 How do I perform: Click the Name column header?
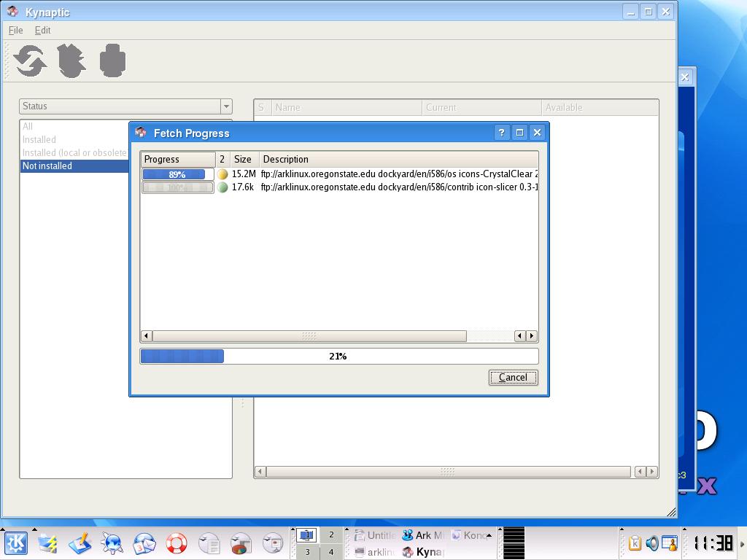[x=347, y=108]
